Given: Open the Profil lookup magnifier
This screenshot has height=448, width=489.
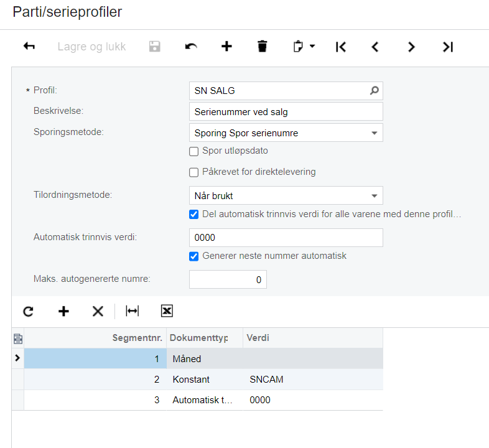Looking at the screenshot, I should click(375, 91).
